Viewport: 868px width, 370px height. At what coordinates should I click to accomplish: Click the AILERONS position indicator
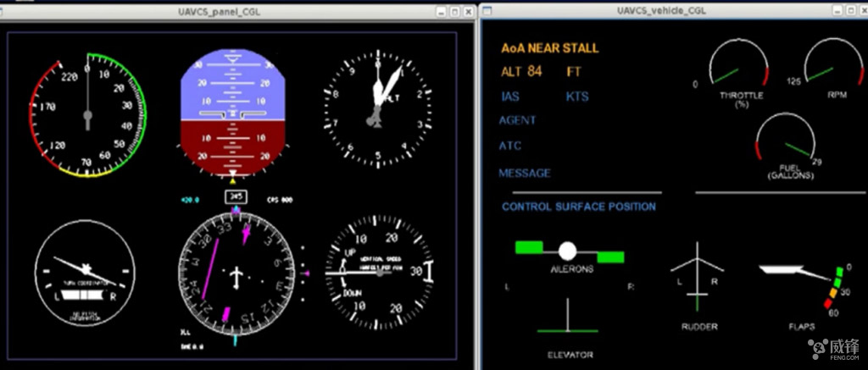click(567, 251)
